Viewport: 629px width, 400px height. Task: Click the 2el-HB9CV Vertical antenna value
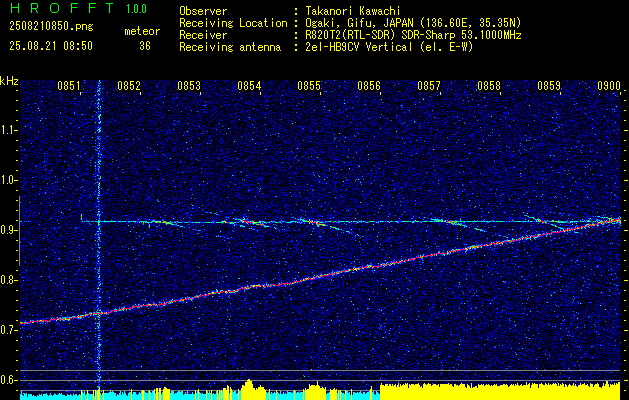point(390,48)
